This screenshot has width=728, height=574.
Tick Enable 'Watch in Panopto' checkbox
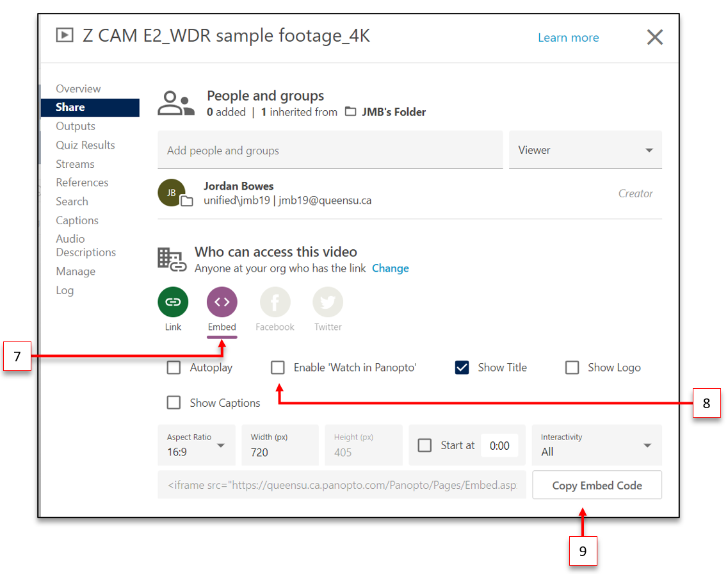pos(278,367)
